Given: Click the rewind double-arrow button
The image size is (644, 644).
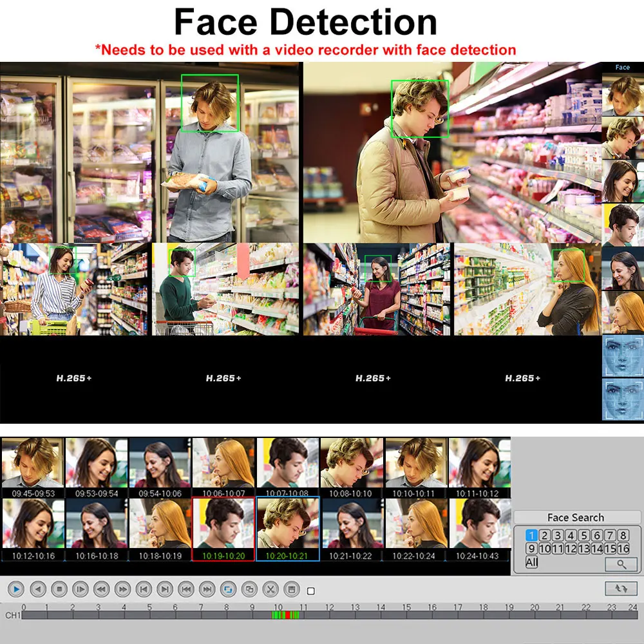Looking at the screenshot, I should (x=102, y=589).
